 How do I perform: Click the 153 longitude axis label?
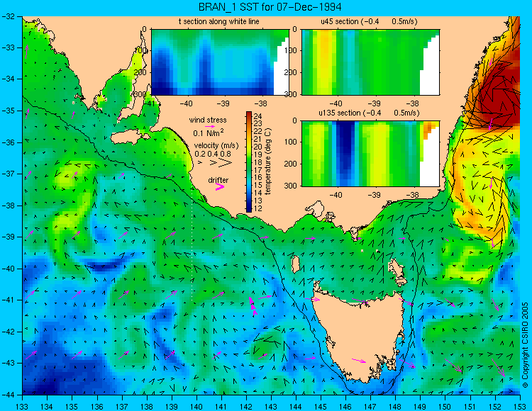(520, 407)
